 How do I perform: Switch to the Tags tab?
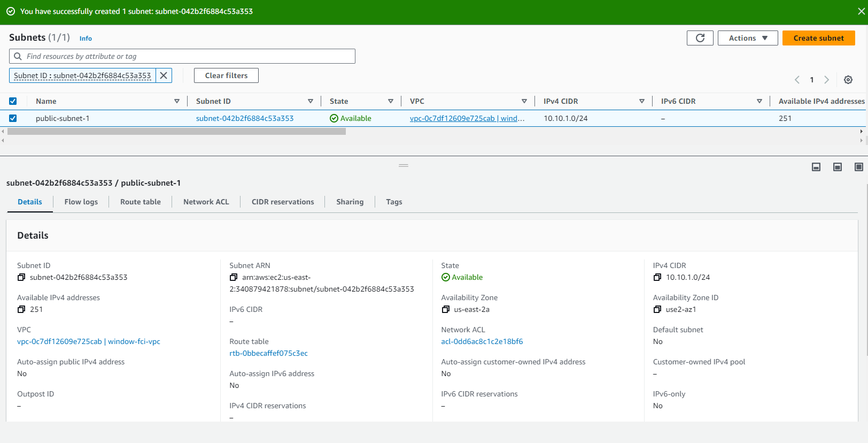point(394,202)
